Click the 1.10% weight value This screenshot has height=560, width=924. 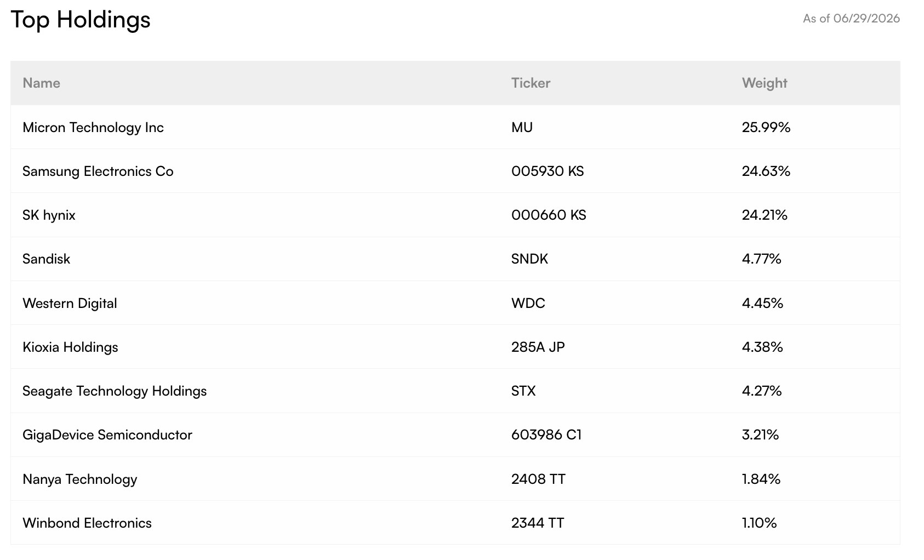coord(760,523)
